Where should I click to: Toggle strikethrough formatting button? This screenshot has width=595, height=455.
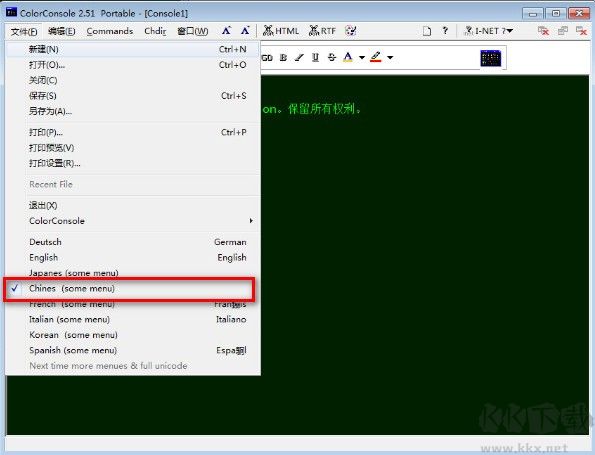[x=332, y=58]
